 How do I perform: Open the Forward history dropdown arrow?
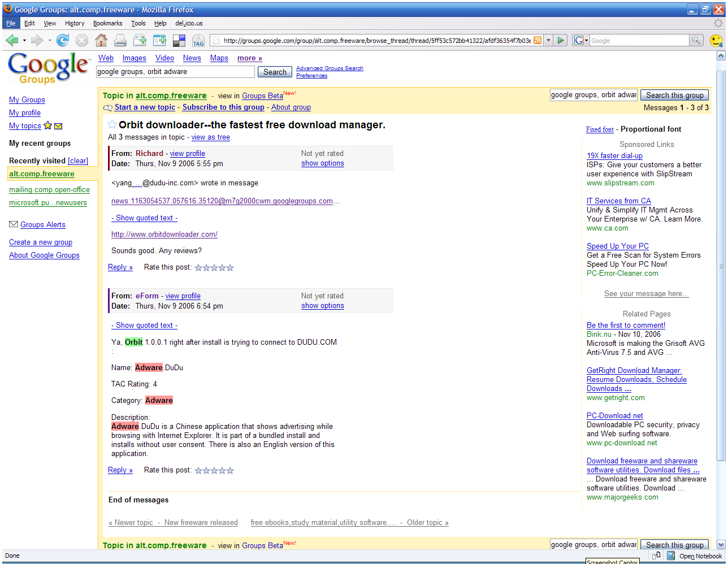tap(50, 40)
